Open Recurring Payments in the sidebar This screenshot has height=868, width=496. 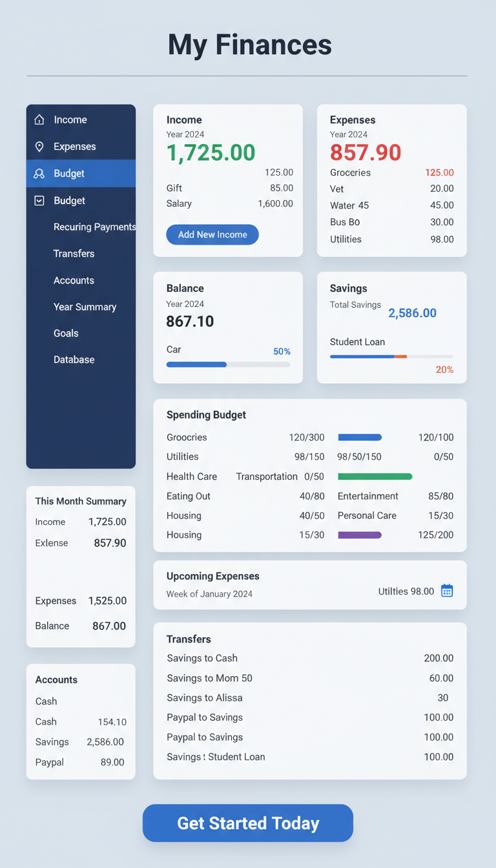click(x=94, y=227)
